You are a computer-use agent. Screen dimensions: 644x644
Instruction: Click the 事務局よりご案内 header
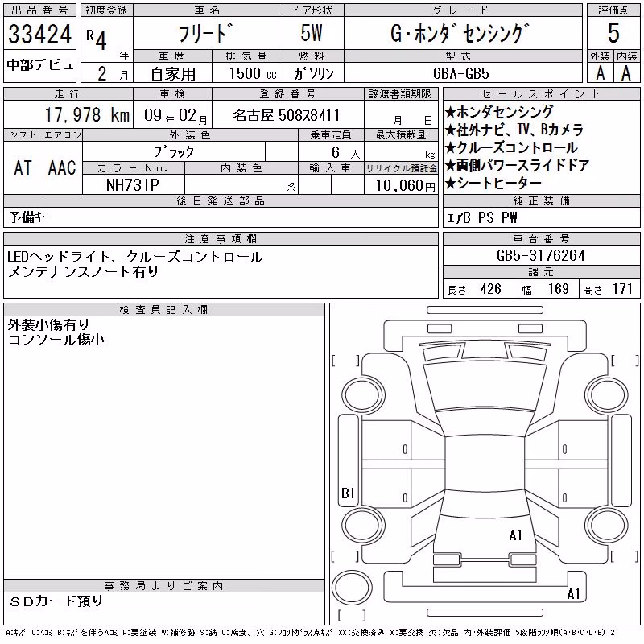pos(163,586)
